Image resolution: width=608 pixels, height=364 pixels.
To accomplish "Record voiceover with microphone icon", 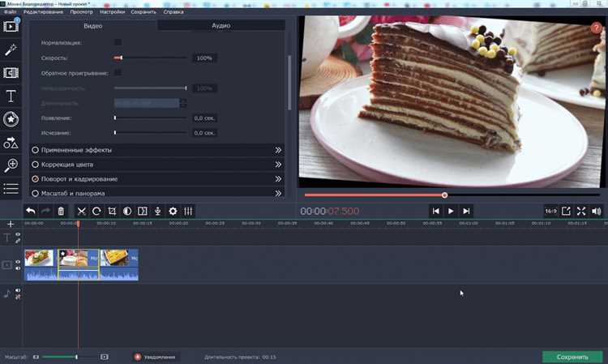I will click(x=157, y=211).
